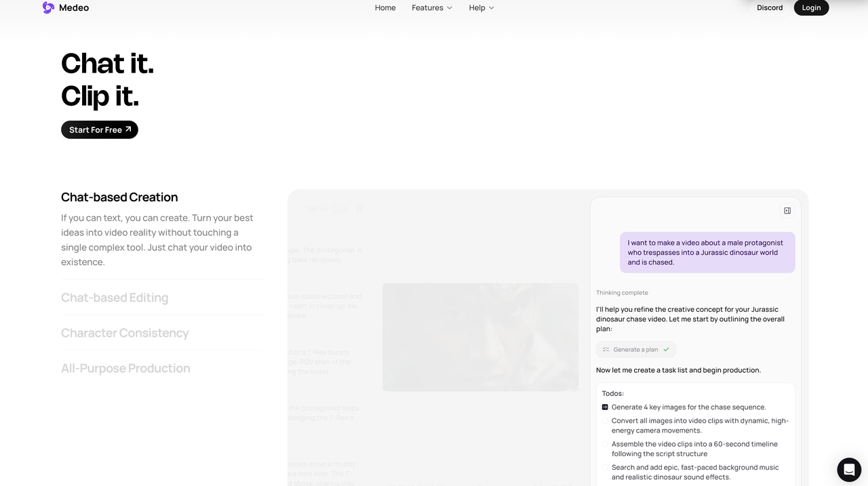Open the Discord link
This screenshot has height=486, width=868.
click(770, 7)
